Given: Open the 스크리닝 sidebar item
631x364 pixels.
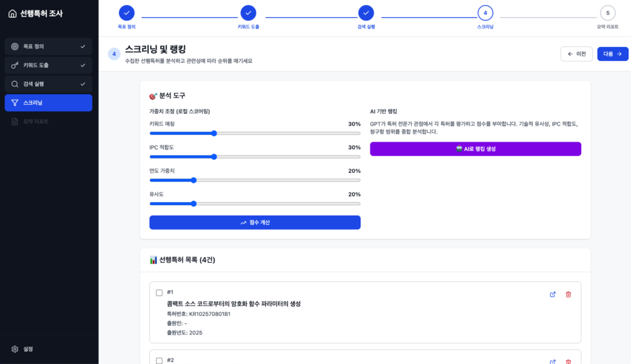Looking at the screenshot, I should [x=48, y=103].
